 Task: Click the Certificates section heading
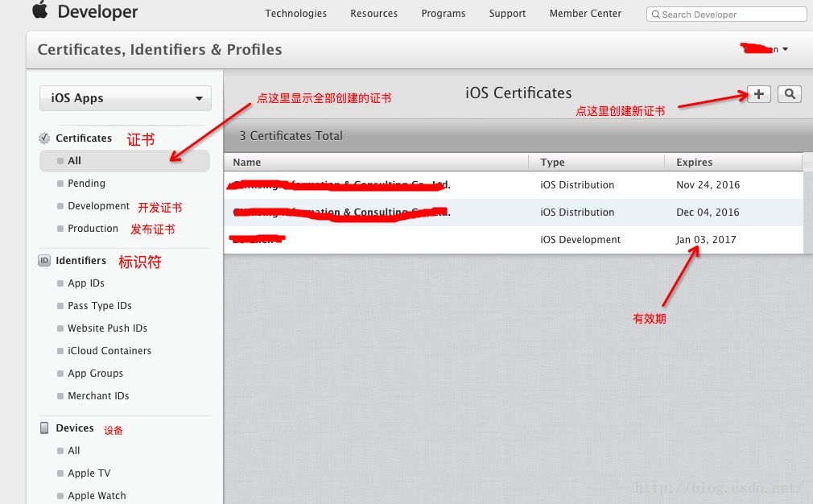pyautogui.click(x=84, y=138)
